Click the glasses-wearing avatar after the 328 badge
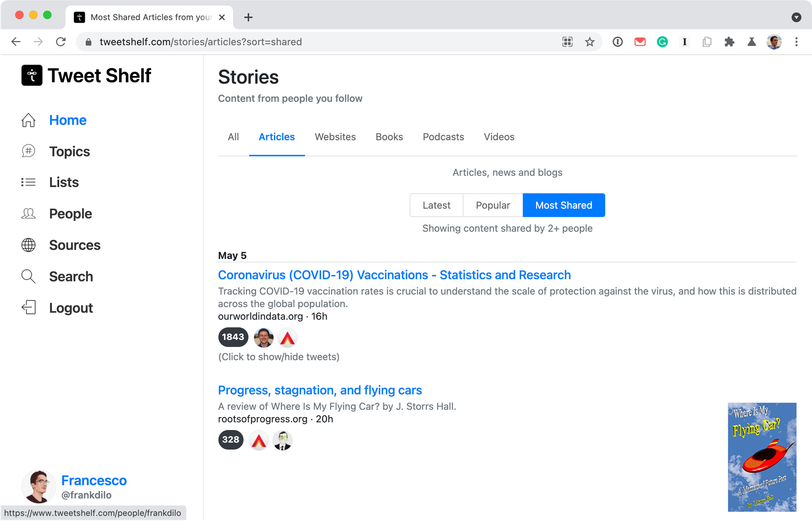The height and width of the screenshot is (521, 812). click(x=283, y=440)
